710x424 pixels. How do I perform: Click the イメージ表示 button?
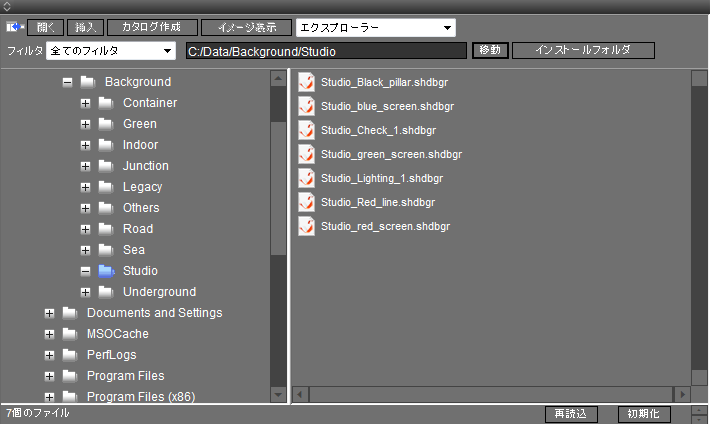pyautogui.click(x=246, y=27)
